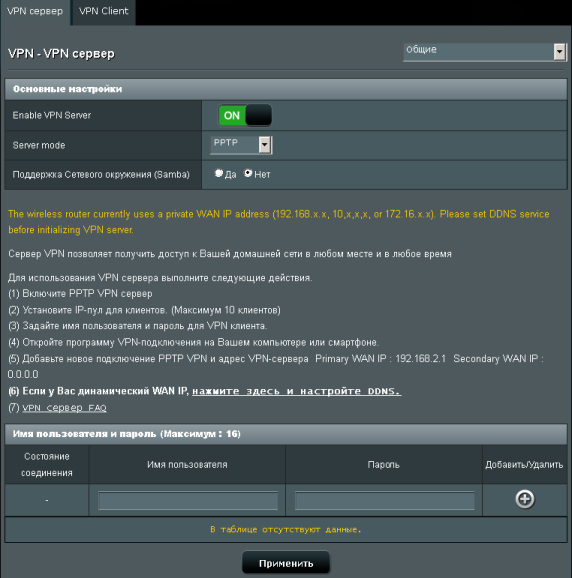
Task: Click the Применить button
Action: [x=286, y=563]
